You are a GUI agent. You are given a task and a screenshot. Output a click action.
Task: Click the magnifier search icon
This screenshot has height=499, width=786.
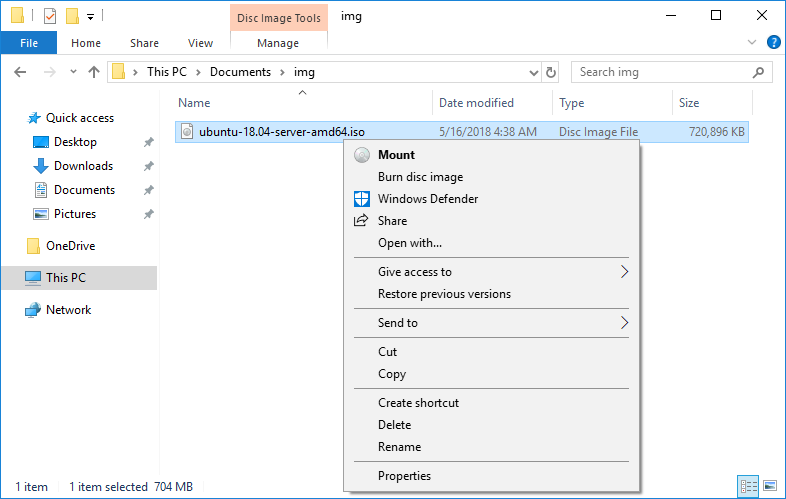[758, 73]
